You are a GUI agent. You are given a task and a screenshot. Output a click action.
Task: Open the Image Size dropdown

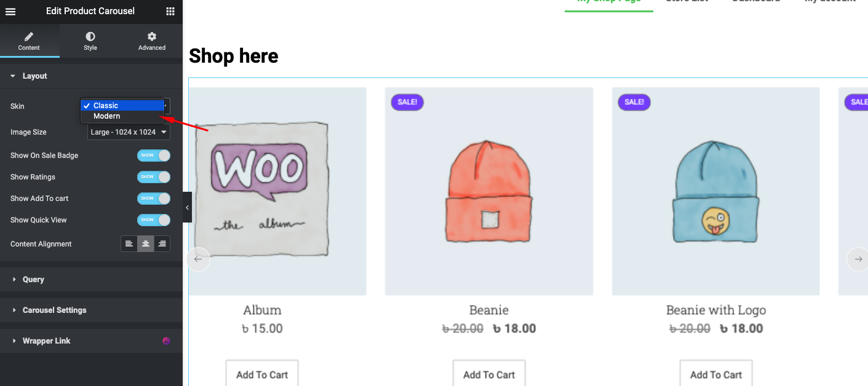[129, 132]
